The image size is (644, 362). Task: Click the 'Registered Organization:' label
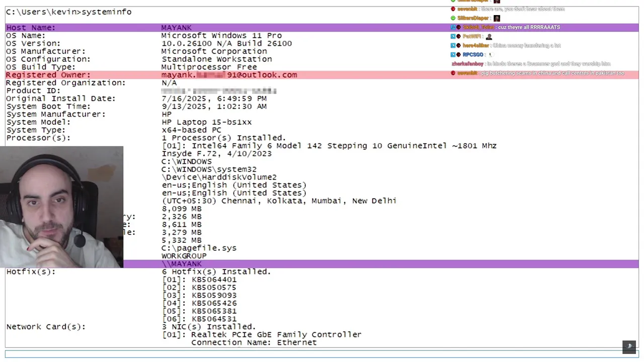click(65, 82)
